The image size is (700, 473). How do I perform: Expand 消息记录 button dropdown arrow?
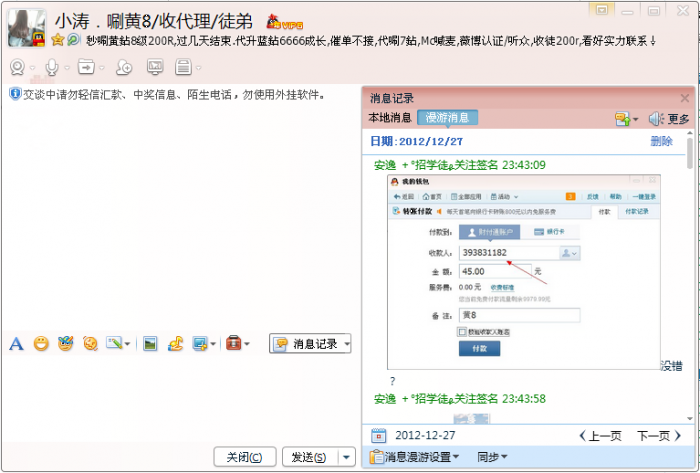pos(347,344)
